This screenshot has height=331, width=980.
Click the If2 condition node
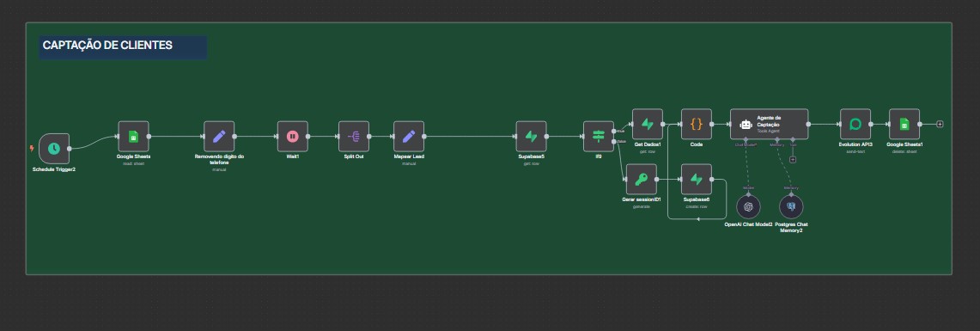[x=599, y=137]
